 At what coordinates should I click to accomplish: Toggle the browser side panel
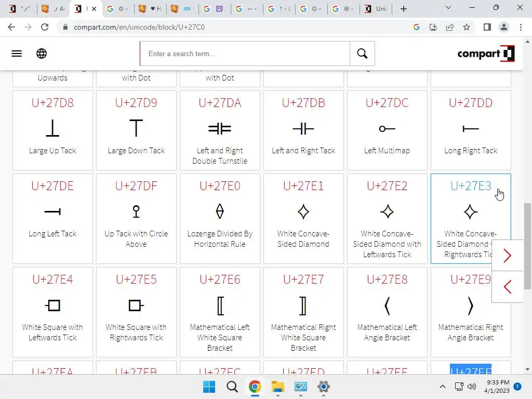487,27
